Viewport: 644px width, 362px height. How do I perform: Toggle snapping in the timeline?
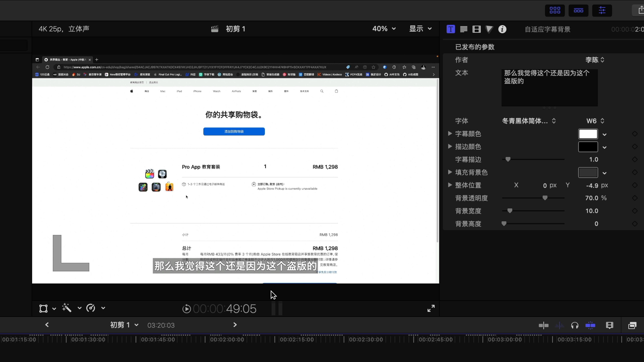(590, 325)
